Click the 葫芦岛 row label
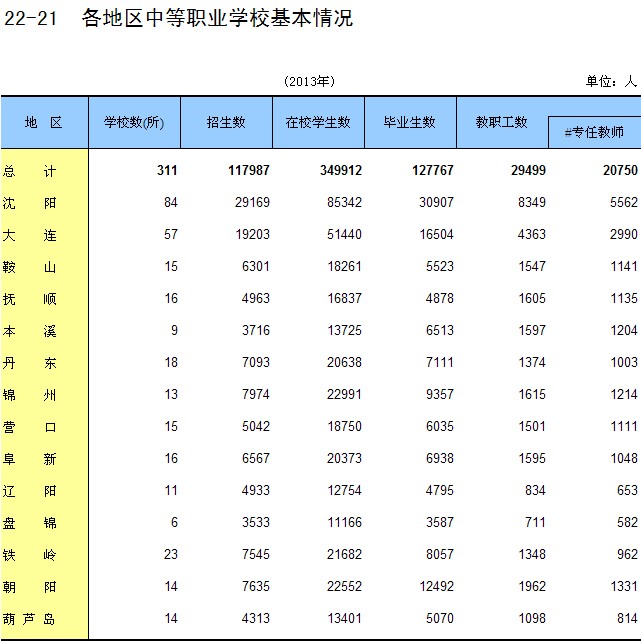 (x=29, y=619)
